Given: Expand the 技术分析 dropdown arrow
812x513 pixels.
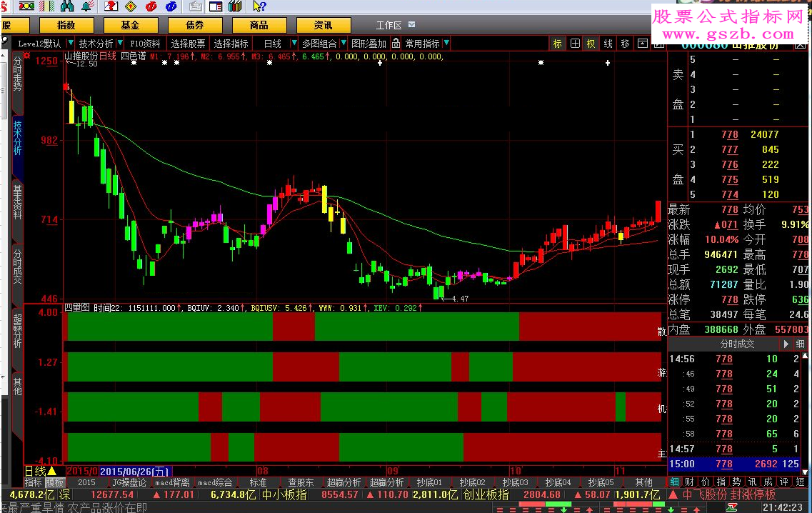Looking at the screenshot, I should [x=120, y=43].
